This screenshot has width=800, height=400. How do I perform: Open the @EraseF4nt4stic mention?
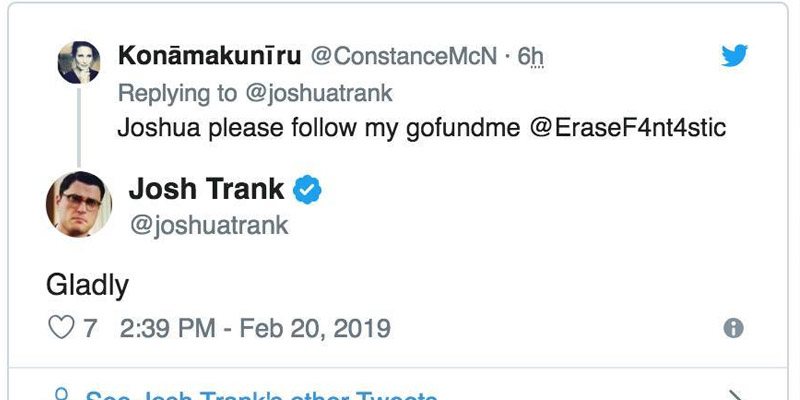coord(635,128)
